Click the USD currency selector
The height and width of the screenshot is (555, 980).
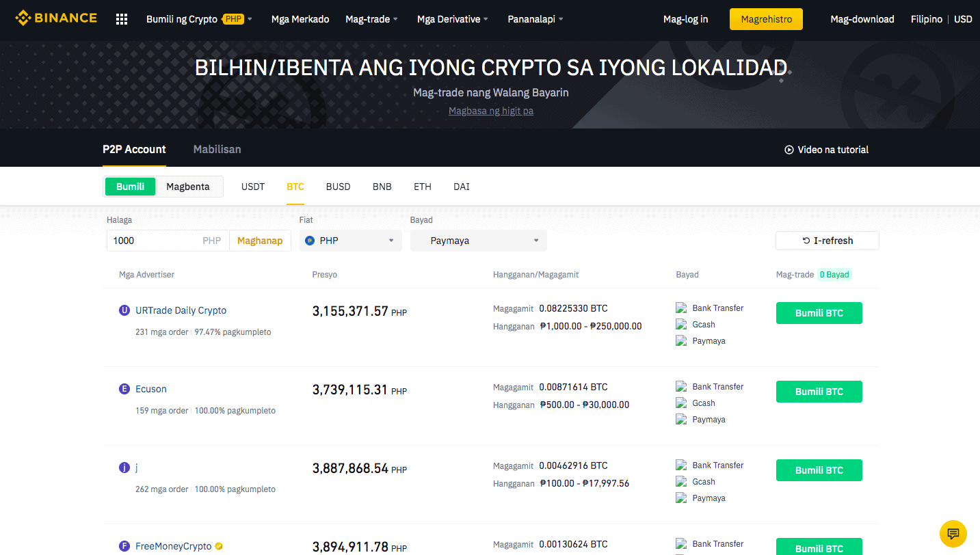point(963,19)
